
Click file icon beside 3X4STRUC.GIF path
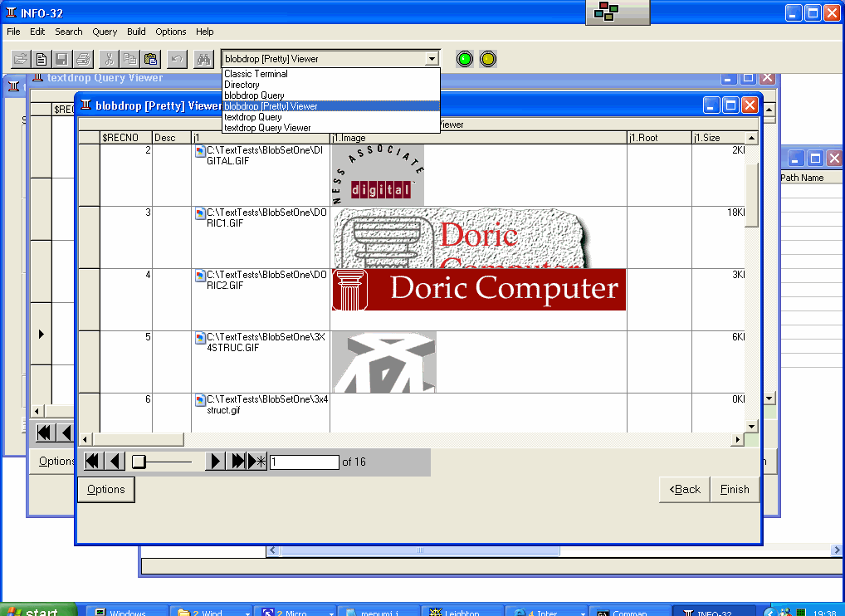pyautogui.click(x=201, y=338)
